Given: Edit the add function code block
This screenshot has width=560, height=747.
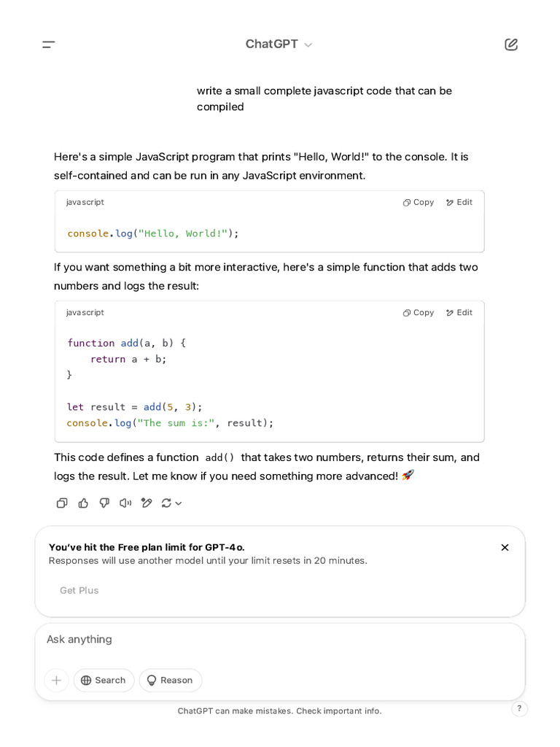Looking at the screenshot, I should click(459, 312).
